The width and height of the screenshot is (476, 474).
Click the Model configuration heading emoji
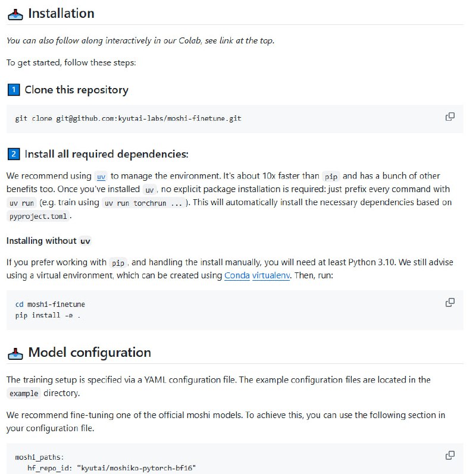(x=15, y=353)
